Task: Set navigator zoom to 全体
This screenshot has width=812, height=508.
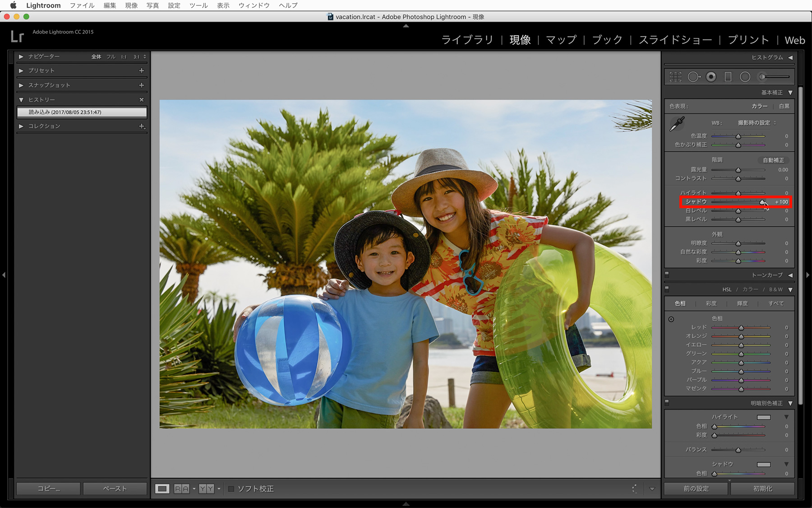Action: click(96, 57)
